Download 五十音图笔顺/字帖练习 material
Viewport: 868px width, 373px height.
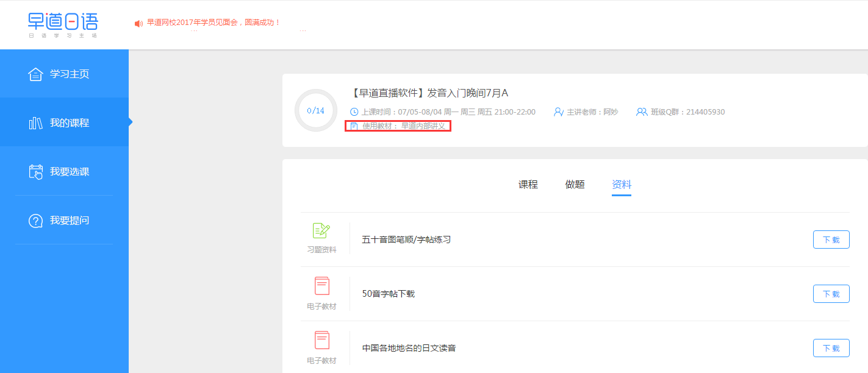[x=831, y=240]
